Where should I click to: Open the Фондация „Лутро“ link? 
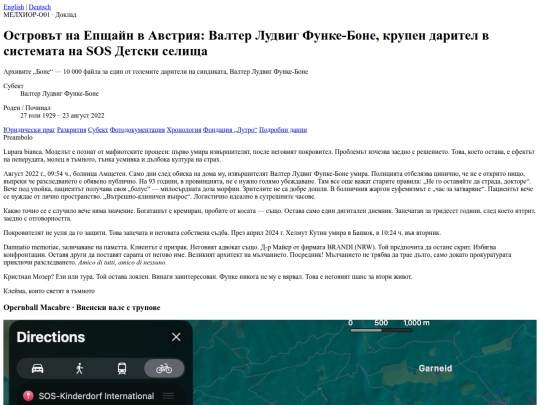click(x=230, y=130)
